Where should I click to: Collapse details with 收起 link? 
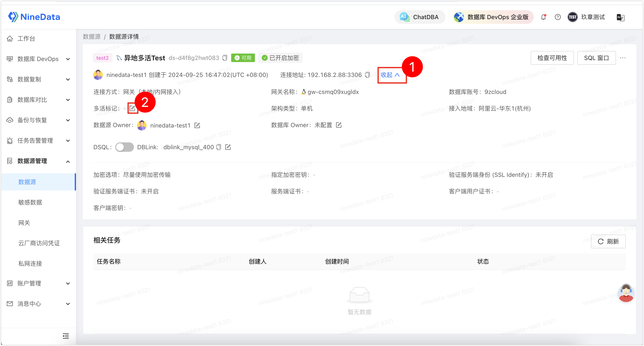click(389, 75)
